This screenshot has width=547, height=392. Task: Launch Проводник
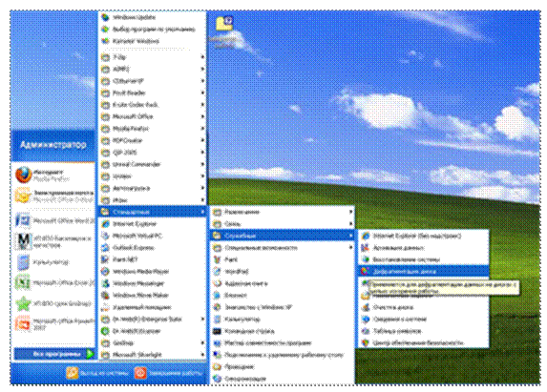click(x=283, y=367)
